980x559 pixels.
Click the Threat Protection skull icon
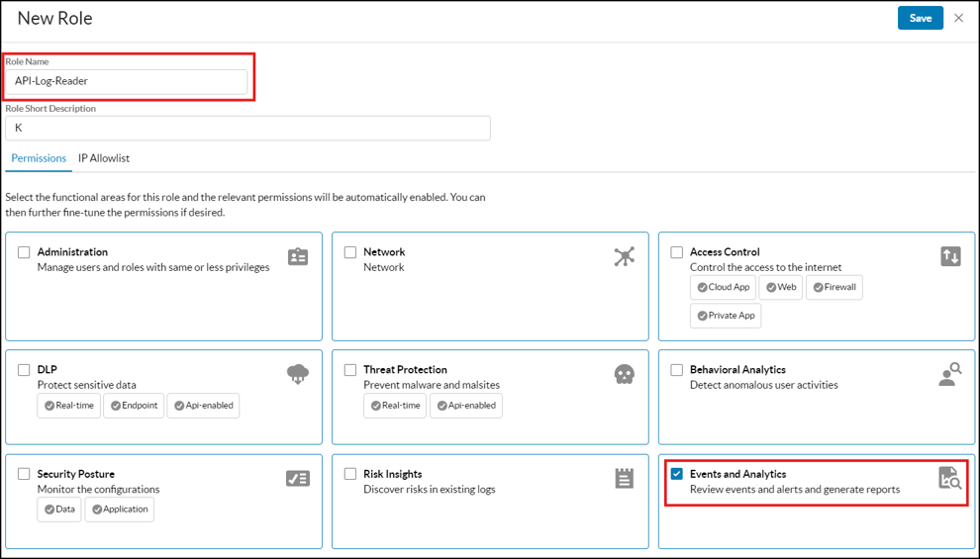coord(624,374)
